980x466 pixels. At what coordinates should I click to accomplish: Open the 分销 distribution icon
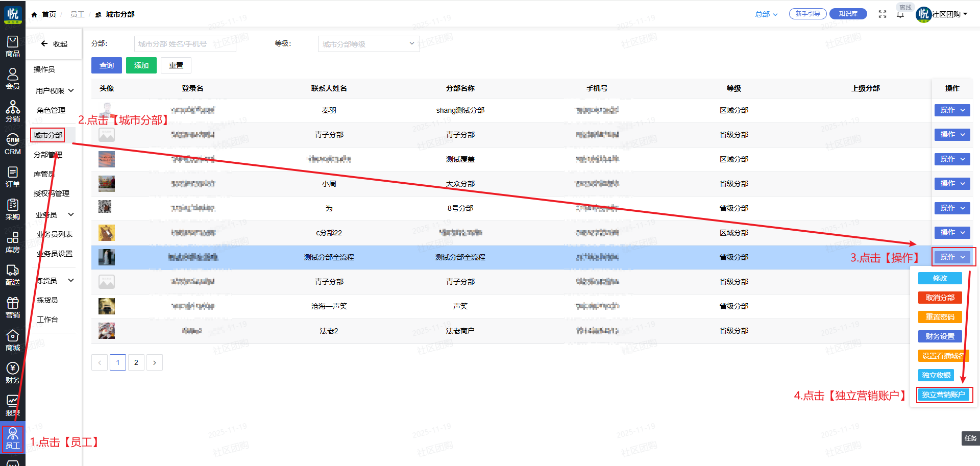coord(12,111)
